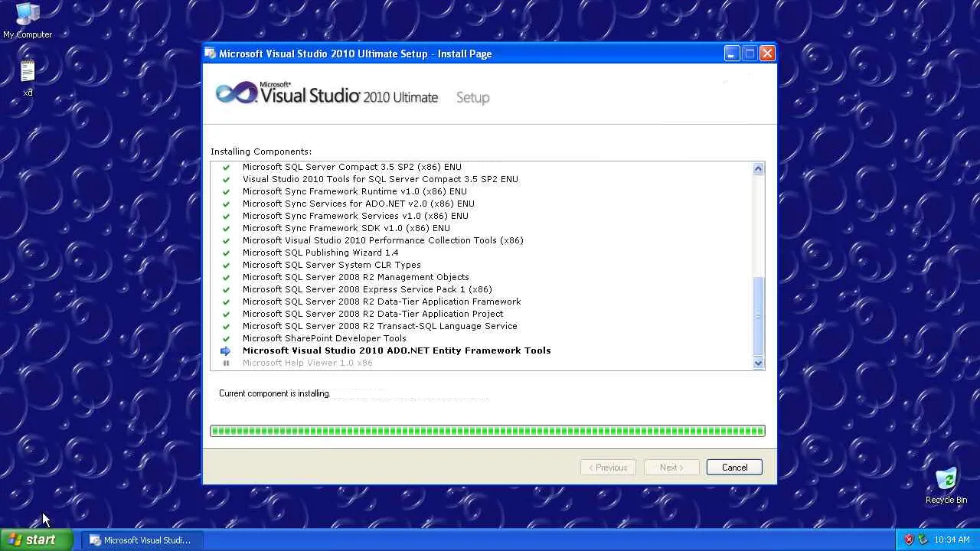Select "Microsoft SQL Publishing Wizard 1.4" row
This screenshot has width=980, height=551.
tap(320, 253)
